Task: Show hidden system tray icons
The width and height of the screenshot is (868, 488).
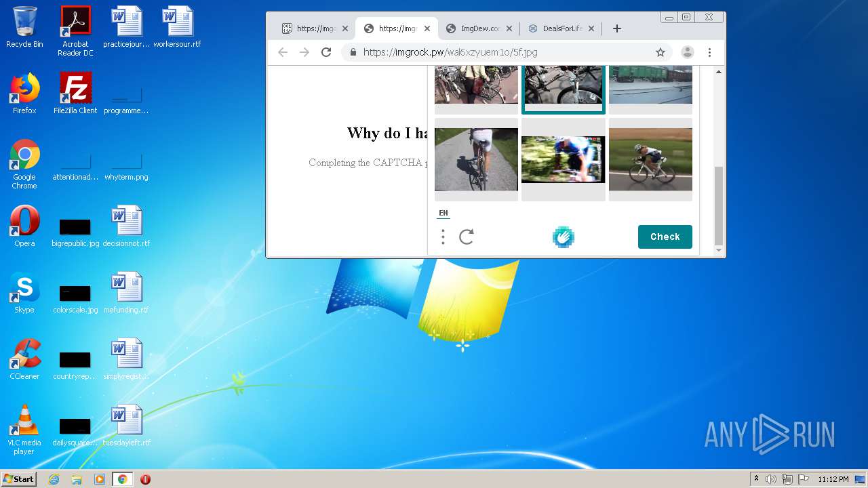Action: click(x=756, y=479)
